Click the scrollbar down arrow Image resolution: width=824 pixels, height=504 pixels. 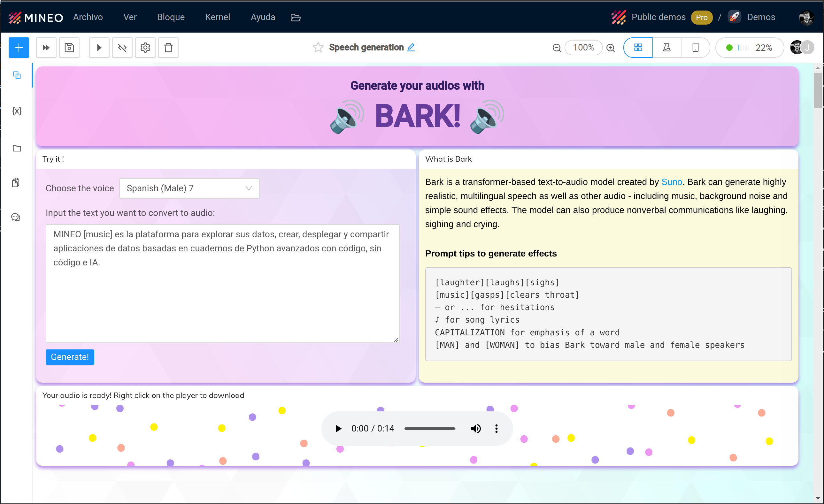click(818, 498)
